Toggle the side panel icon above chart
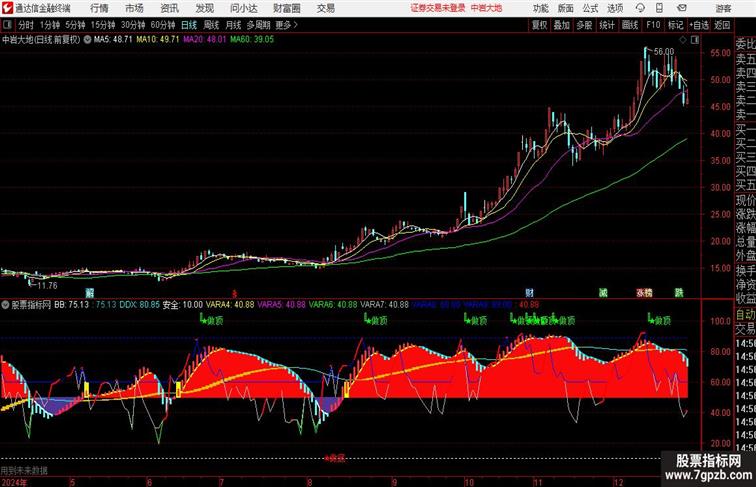Viewport: 756px width, 487px height. (695, 40)
